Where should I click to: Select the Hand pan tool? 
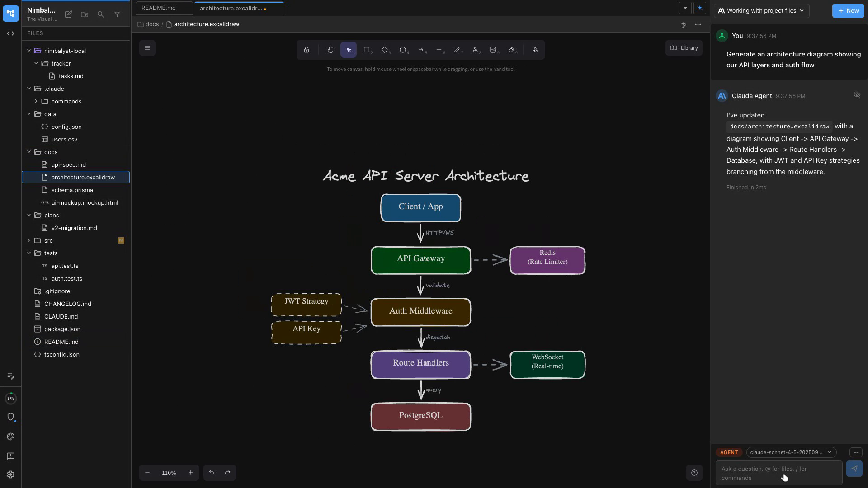click(330, 50)
